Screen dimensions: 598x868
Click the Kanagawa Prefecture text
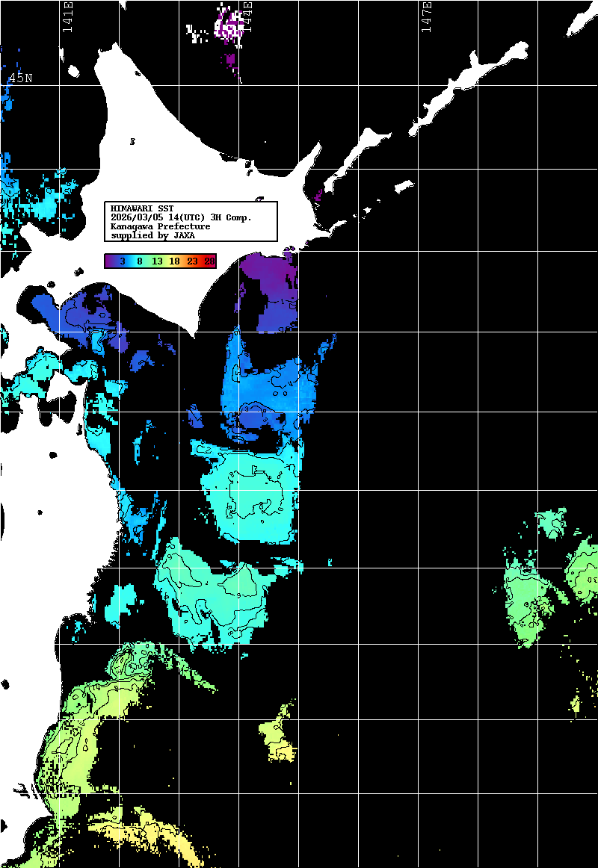160,226
